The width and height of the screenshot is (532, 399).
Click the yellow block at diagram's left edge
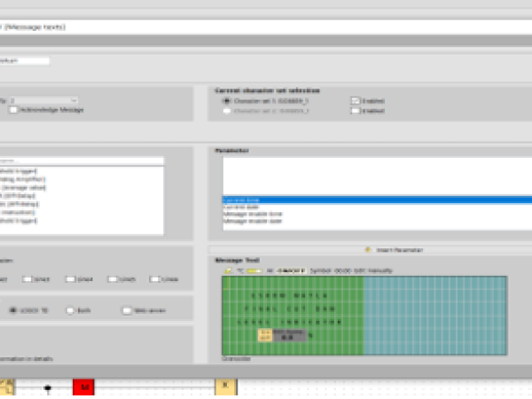5,387
